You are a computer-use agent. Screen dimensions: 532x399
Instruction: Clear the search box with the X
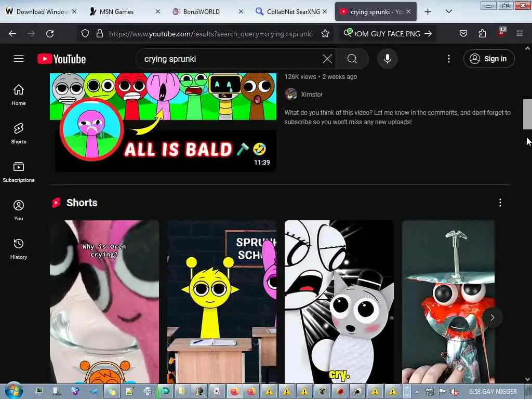pos(327,59)
